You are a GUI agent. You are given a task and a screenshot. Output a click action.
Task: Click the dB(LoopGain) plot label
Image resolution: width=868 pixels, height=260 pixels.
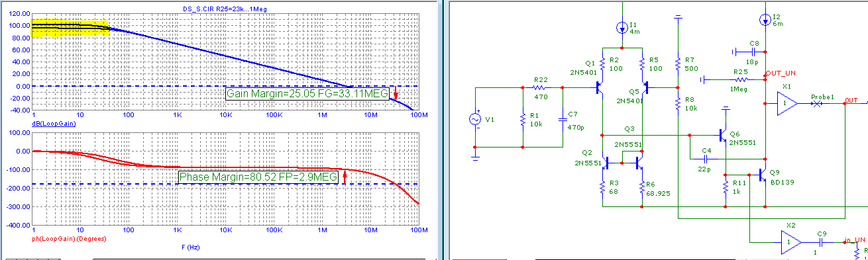(x=54, y=123)
